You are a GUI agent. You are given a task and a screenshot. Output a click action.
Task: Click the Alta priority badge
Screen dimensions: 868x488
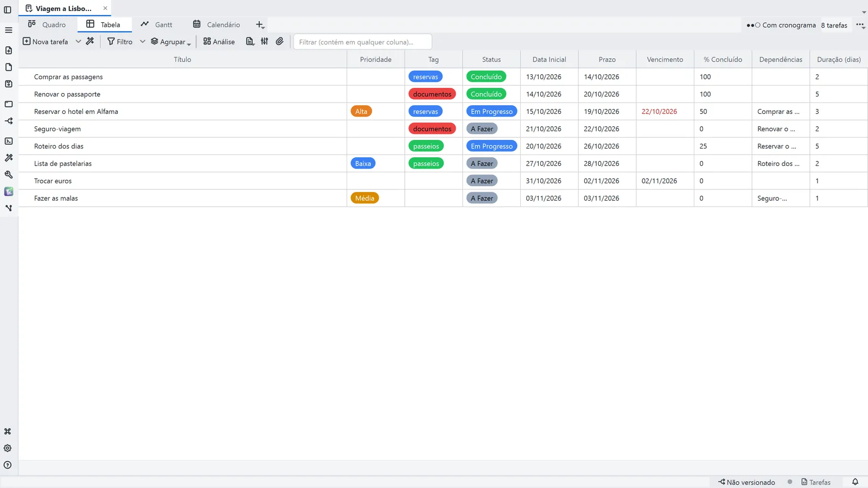(361, 111)
